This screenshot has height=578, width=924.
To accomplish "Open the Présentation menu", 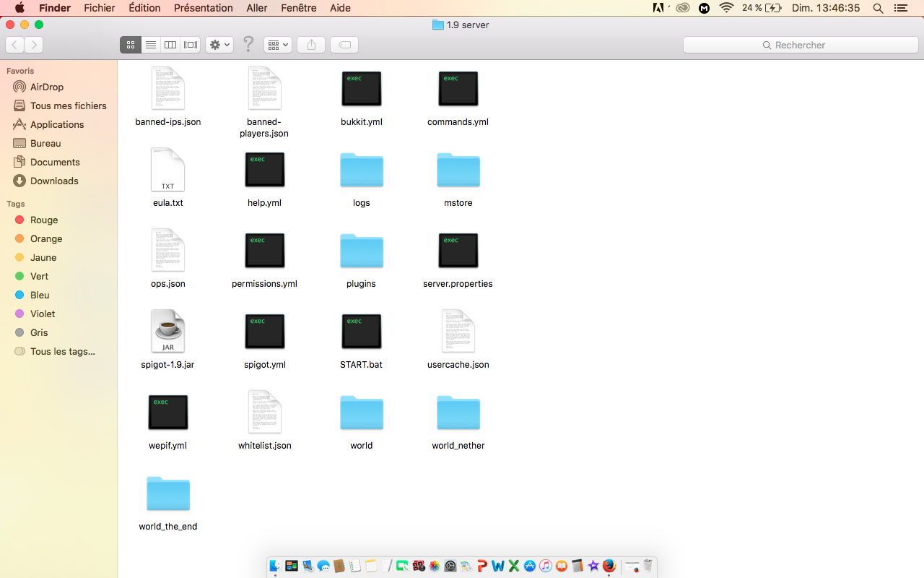I will [204, 8].
